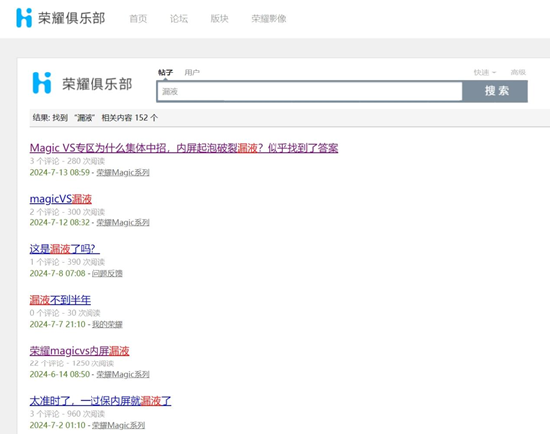
Task: Click the Honor Club logo in top header
Action: pyautogui.click(x=60, y=18)
